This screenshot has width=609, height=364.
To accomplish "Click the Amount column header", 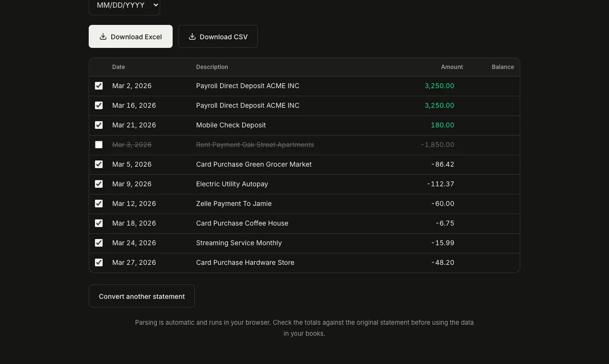I will 452,67.
